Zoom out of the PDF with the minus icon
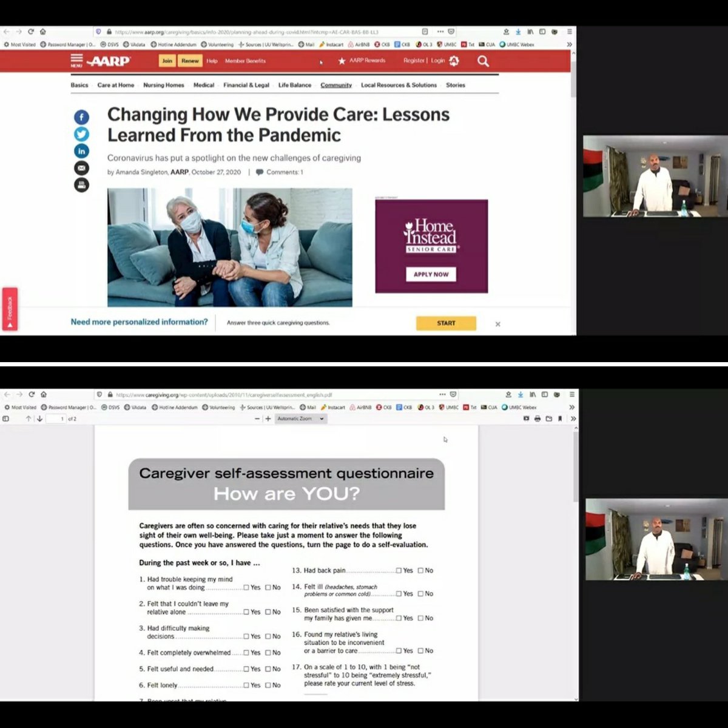Viewport: 728px width, 728px height. pos(257,419)
